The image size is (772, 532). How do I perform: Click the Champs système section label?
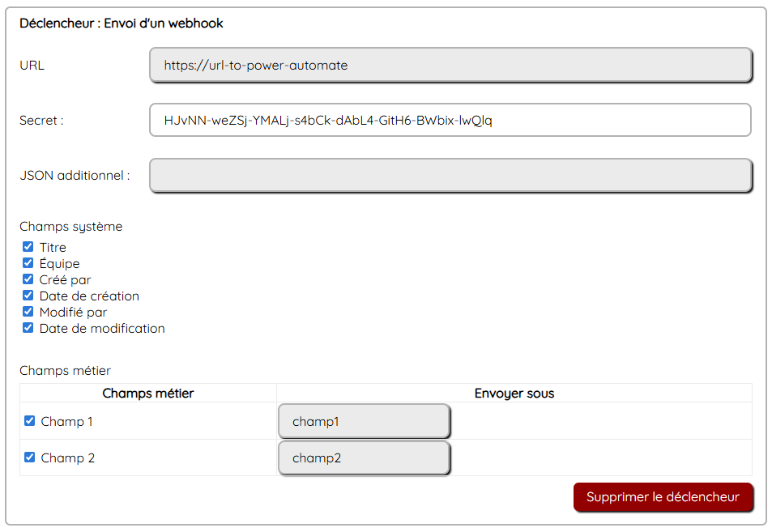(x=71, y=227)
